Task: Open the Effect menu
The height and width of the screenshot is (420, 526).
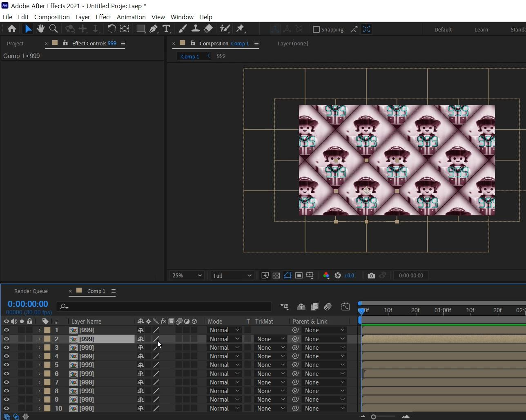Action: pyautogui.click(x=103, y=17)
